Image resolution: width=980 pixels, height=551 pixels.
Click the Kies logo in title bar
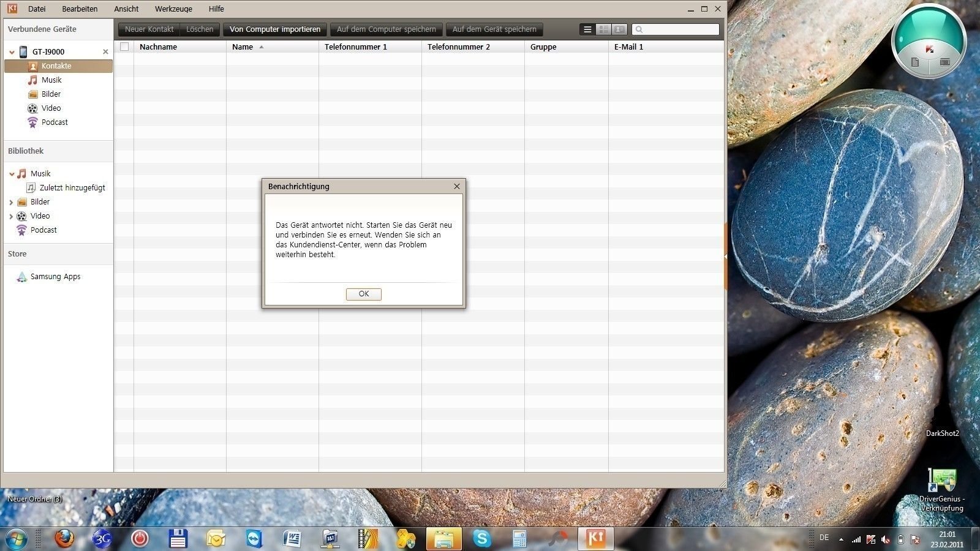click(12, 9)
